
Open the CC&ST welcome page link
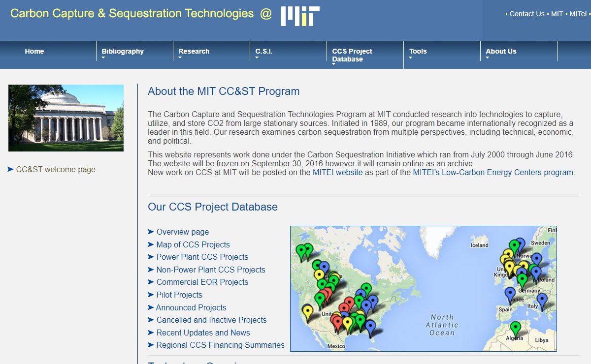[56, 169]
